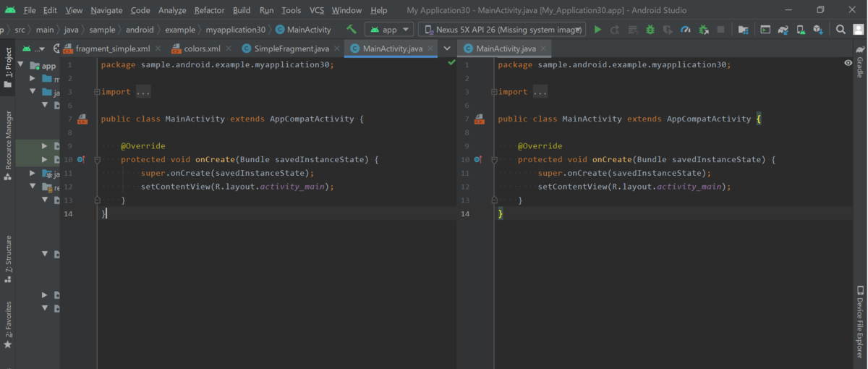Click the MainActivity breadcrumb
Screen dimensions: 868x369
(x=303, y=30)
